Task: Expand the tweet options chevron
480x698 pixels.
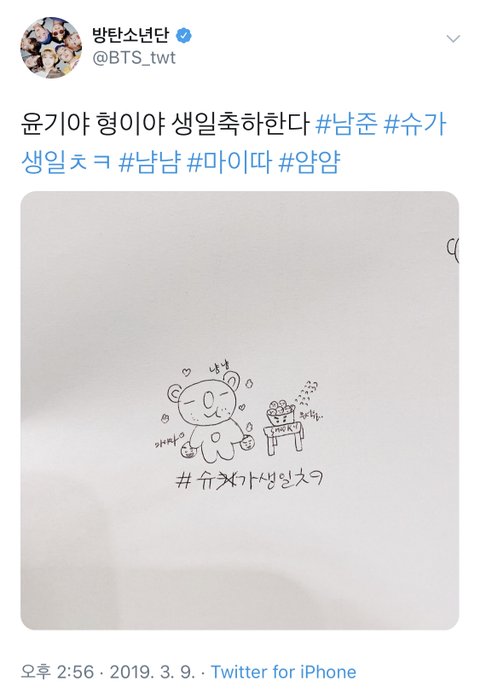Action: (453, 39)
